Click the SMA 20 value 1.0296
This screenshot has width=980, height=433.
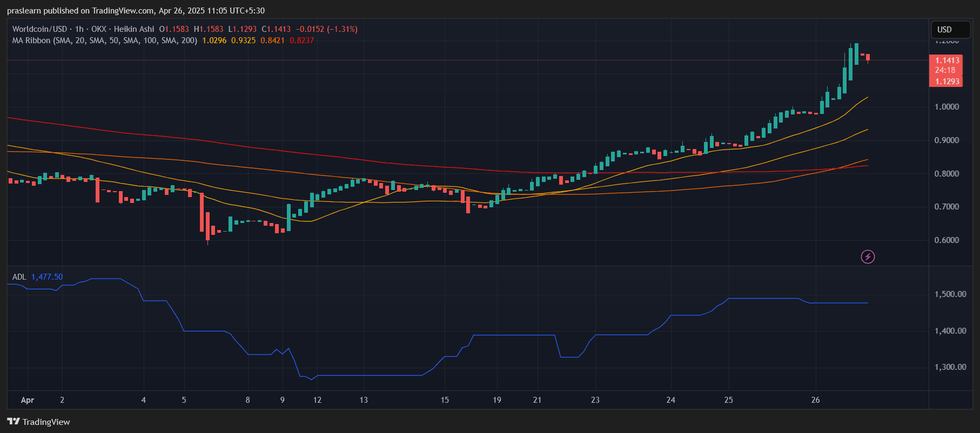(214, 40)
